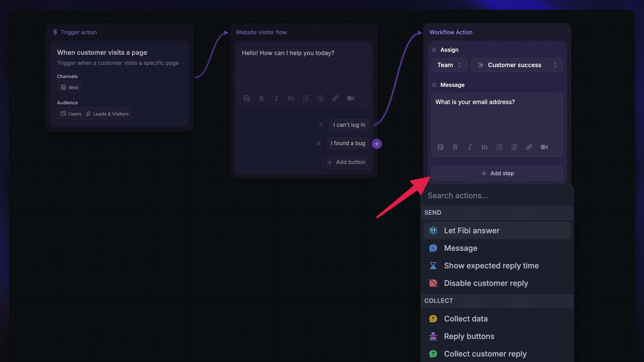Click purple plus next to I found a bug
The image size is (644, 362).
click(377, 144)
